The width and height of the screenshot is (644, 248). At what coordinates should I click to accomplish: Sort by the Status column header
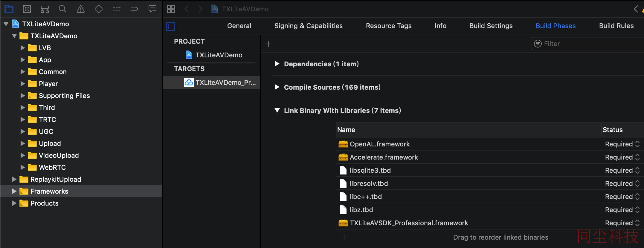click(x=622, y=130)
